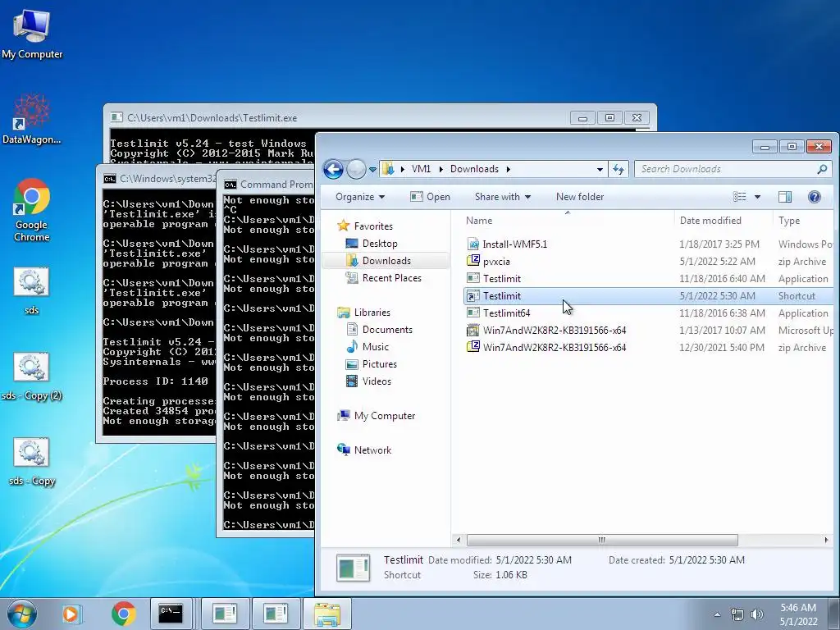Open Chrome from the taskbar

tap(123, 614)
